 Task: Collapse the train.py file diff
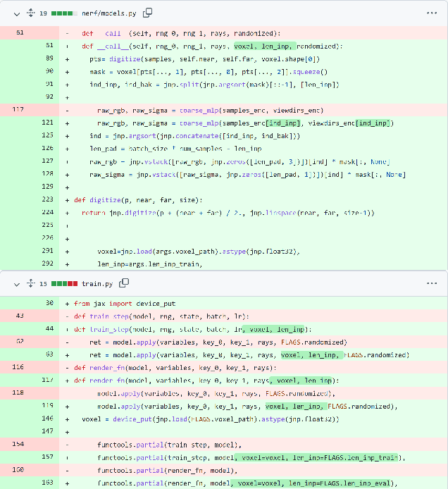click(12, 283)
